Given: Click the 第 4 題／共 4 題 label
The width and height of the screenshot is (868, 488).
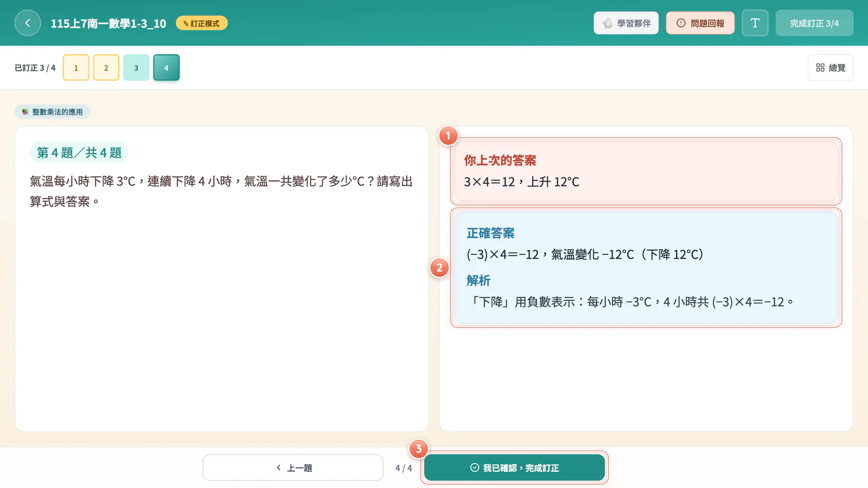Looking at the screenshot, I should tap(79, 153).
